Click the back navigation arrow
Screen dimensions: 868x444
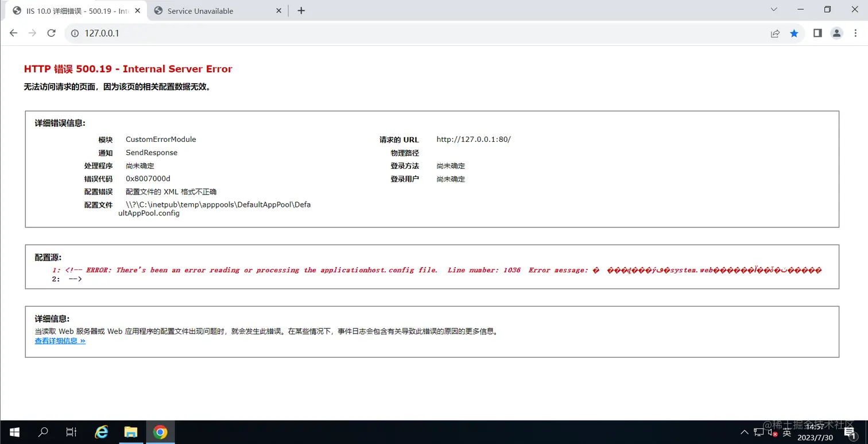(x=14, y=33)
